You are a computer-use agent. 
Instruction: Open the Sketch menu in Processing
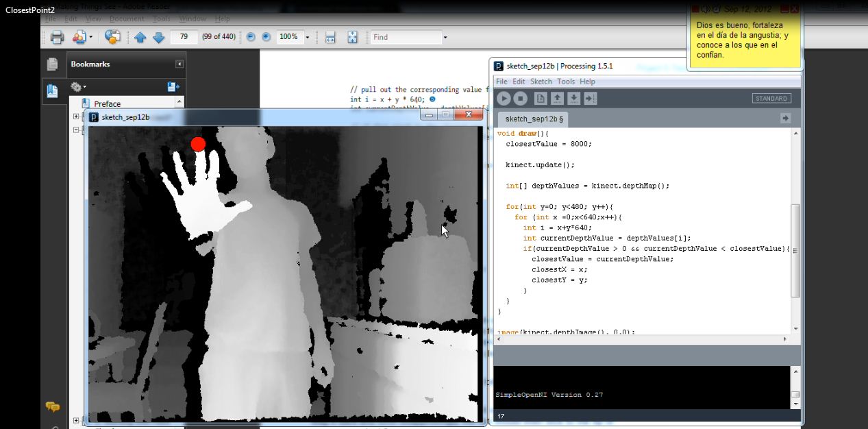pos(541,81)
